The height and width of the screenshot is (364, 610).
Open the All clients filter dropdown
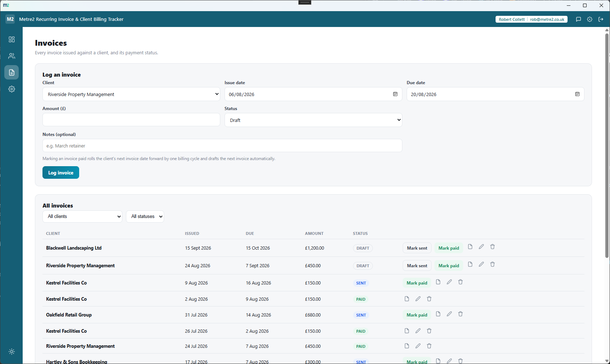tap(82, 217)
